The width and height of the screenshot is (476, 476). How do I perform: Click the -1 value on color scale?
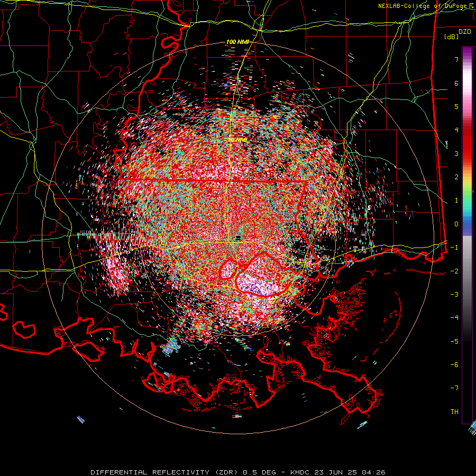(454, 248)
